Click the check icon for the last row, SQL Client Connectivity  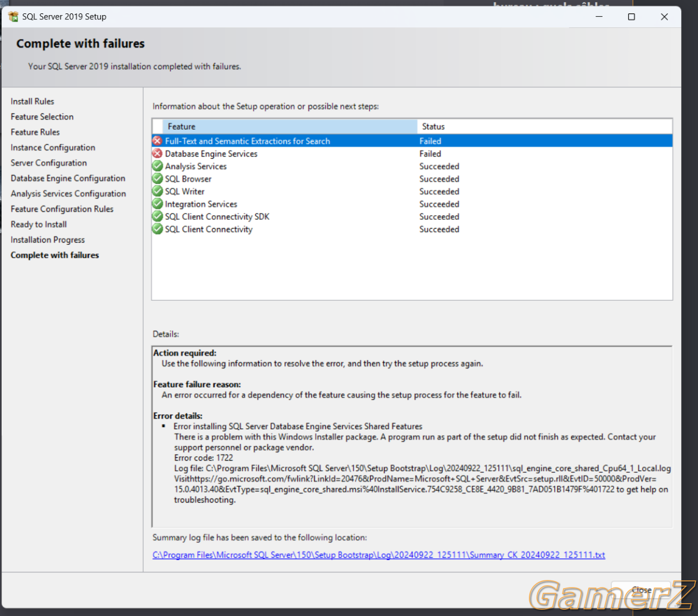click(x=157, y=229)
